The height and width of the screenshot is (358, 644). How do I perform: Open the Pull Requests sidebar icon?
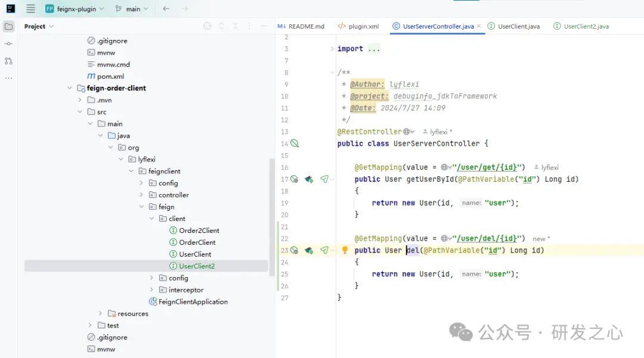coord(9,61)
